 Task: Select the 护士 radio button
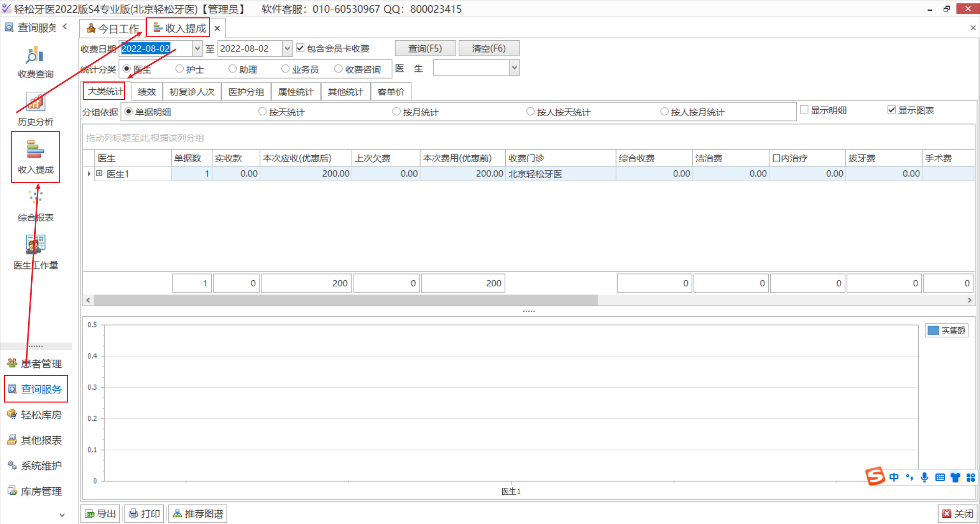(180, 68)
